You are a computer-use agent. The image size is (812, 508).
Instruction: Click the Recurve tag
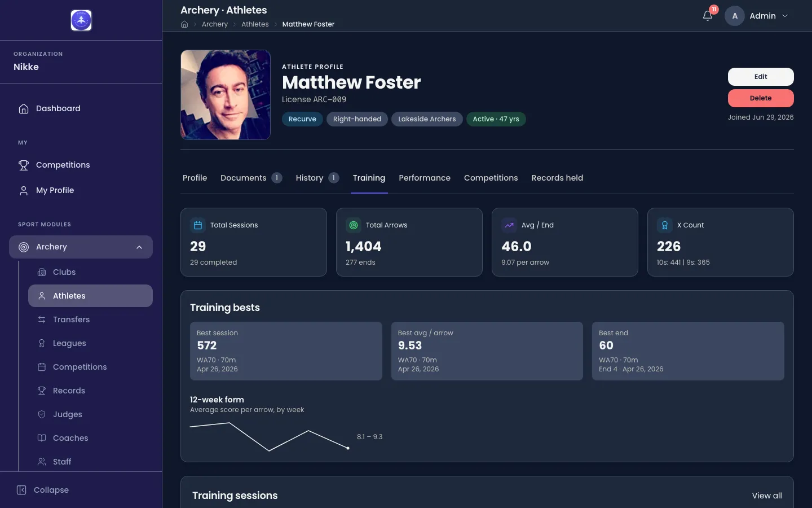tap(302, 119)
